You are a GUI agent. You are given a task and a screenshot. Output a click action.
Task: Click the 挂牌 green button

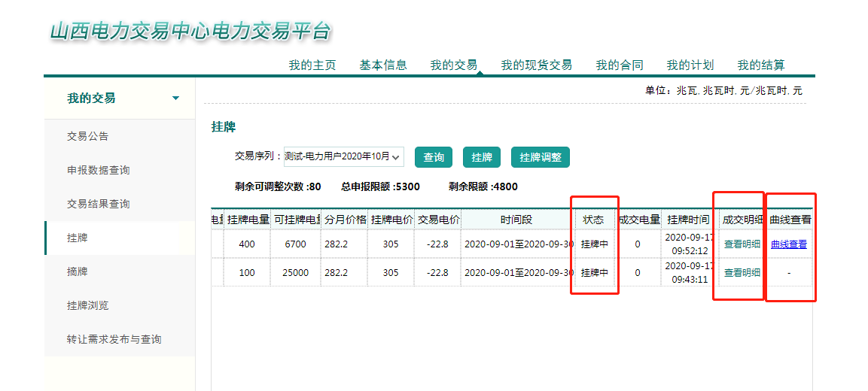[x=482, y=157]
